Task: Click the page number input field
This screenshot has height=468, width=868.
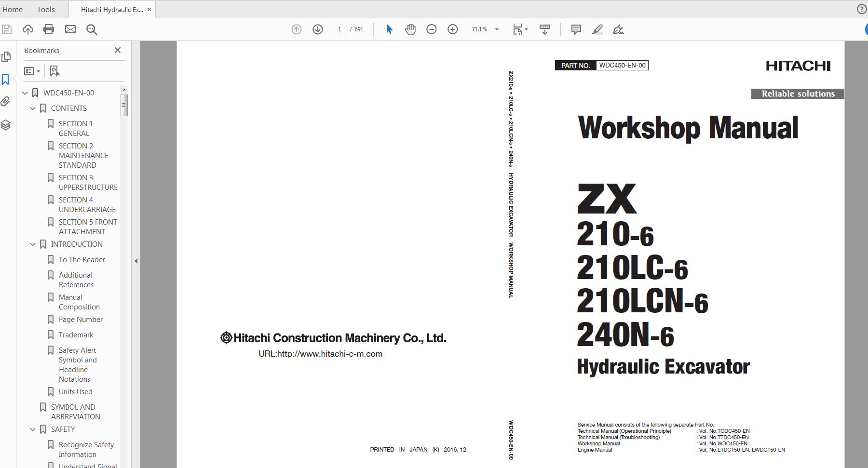Action: pos(339,29)
